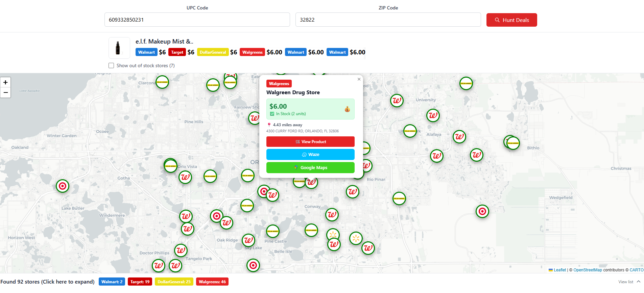This screenshot has height=293, width=644.
Task: Click the Walgreens marker left of Rio Pinar
Action: click(x=353, y=192)
